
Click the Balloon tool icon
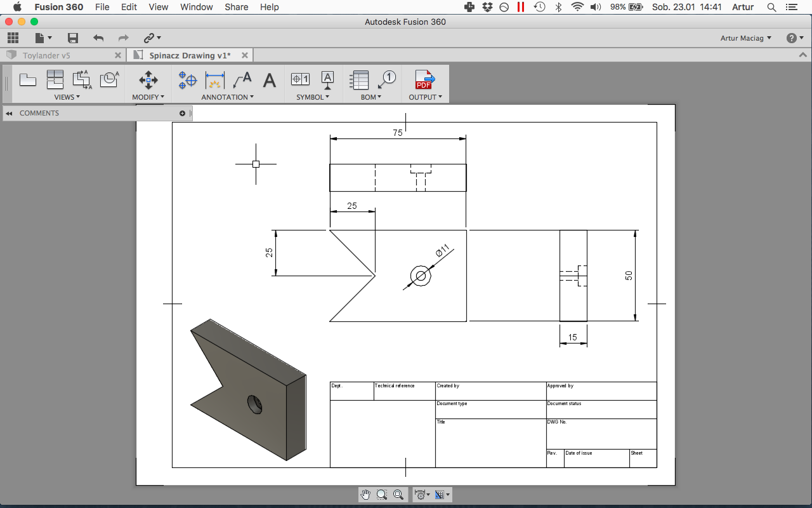(386, 80)
